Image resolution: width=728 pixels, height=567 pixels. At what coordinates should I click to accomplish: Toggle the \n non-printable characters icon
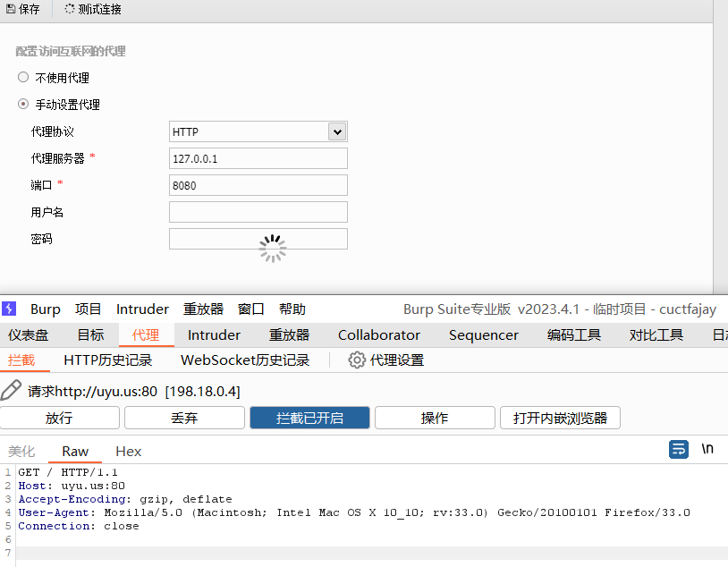pyautogui.click(x=707, y=449)
